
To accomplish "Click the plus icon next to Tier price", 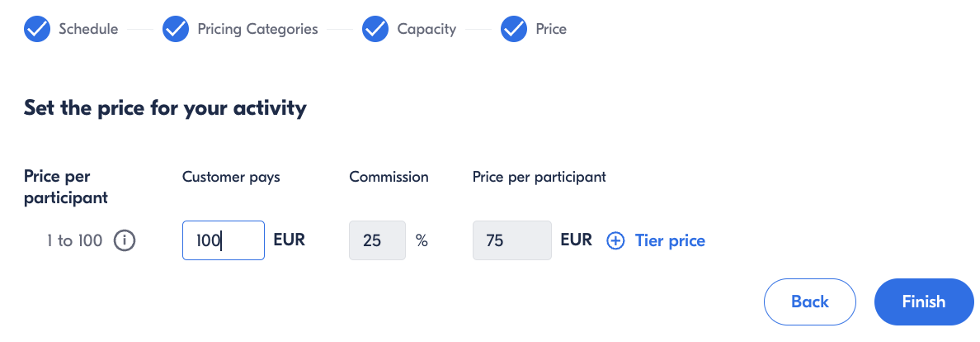I will 615,240.
